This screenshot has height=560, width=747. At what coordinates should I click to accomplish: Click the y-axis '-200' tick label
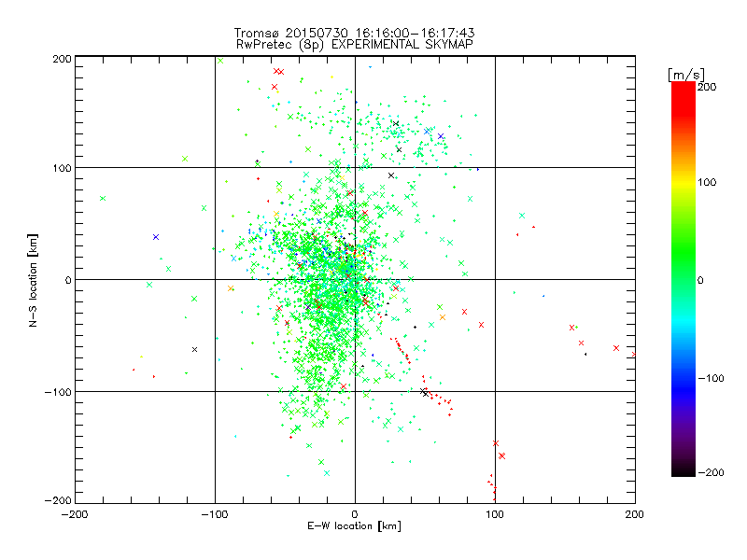click(x=58, y=500)
